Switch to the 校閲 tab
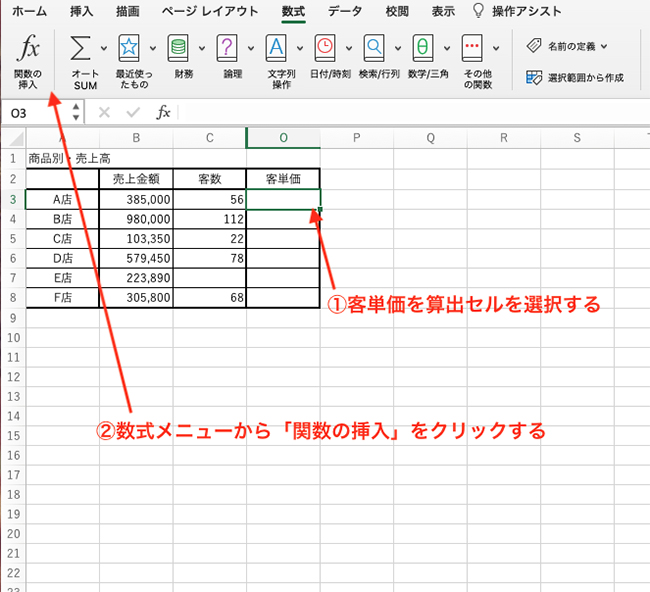Viewport: 650px width, 592px height. coord(397,11)
